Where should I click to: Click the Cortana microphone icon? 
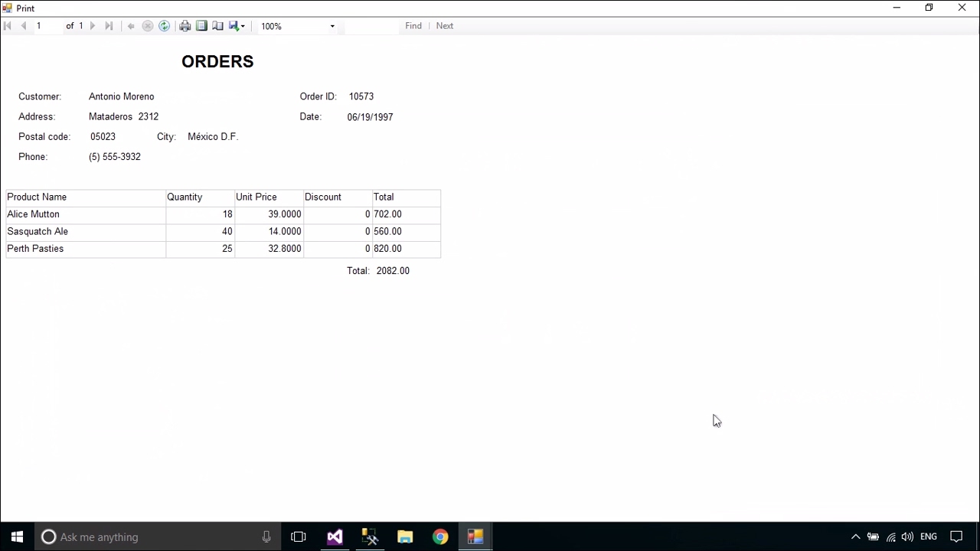tap(266, 536)
